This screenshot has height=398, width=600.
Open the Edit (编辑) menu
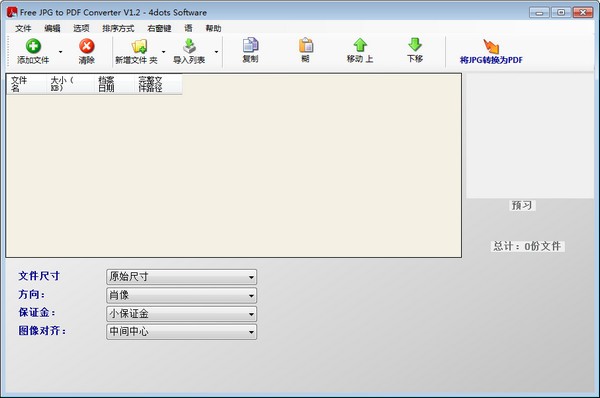coord(52,28)
